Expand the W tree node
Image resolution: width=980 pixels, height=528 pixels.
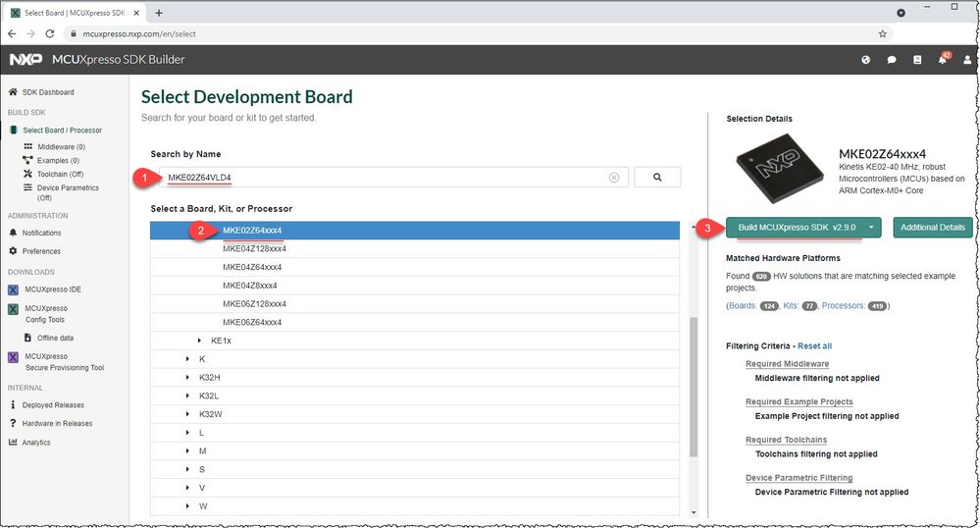coord(187,506)
